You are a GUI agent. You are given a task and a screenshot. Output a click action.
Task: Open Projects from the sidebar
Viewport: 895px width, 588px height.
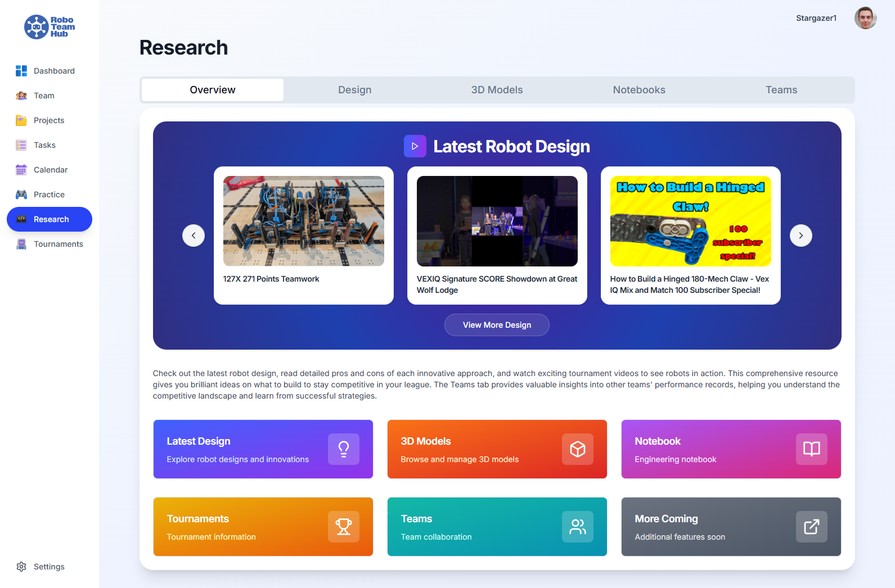point(49,120)
